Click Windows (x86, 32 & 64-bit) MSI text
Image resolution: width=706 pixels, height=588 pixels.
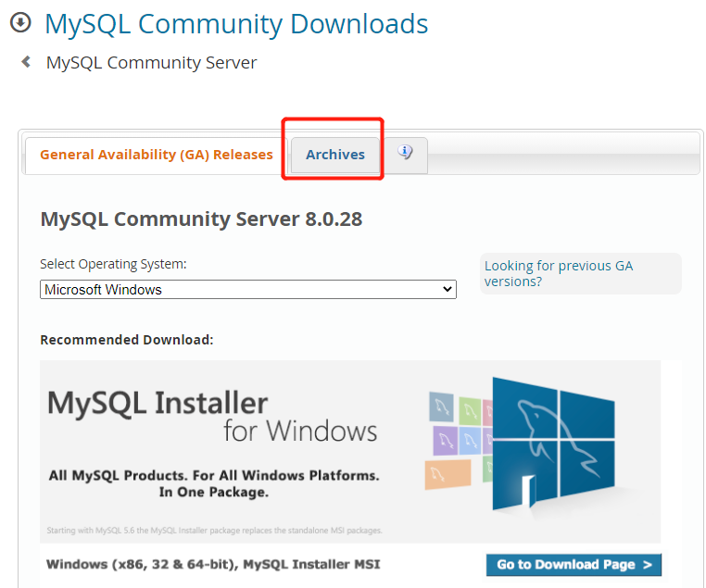pyautogui.click(x=213, y=564)
